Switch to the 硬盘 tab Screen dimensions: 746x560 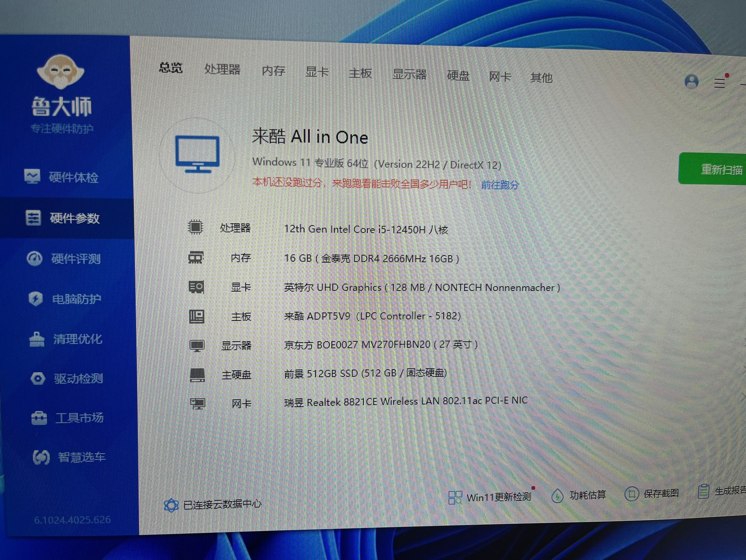[458, 76]
